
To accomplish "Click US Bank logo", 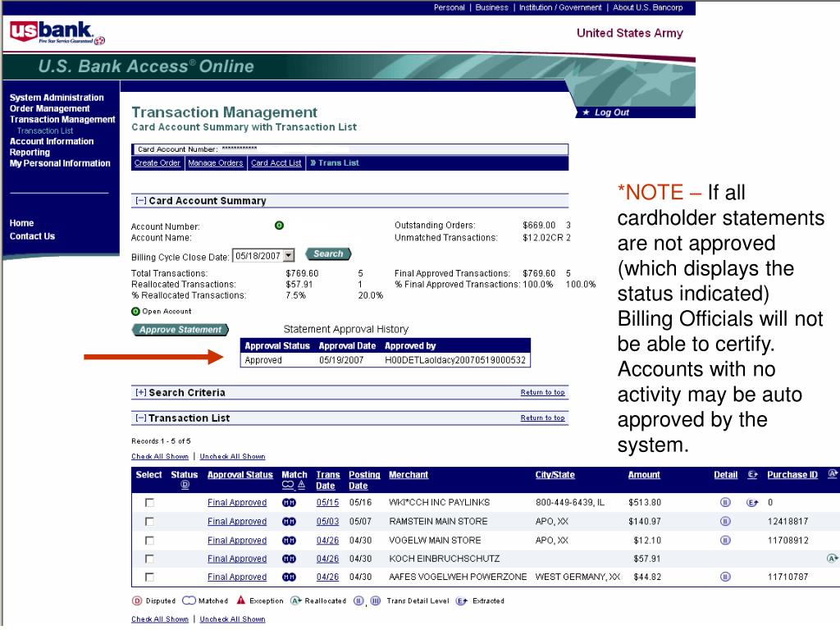I will click(57, 32).
